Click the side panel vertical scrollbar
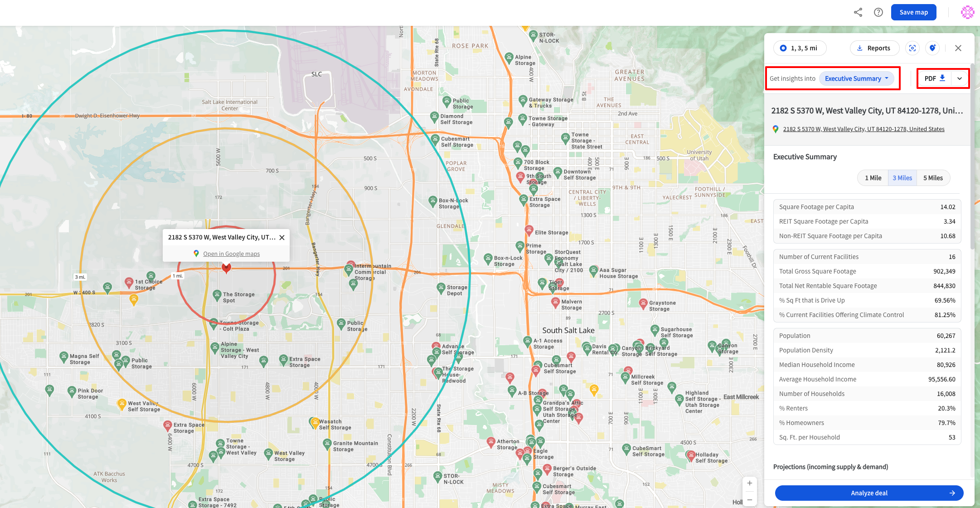Viewport: 980px width, 508px height. (x=972, y=156)
